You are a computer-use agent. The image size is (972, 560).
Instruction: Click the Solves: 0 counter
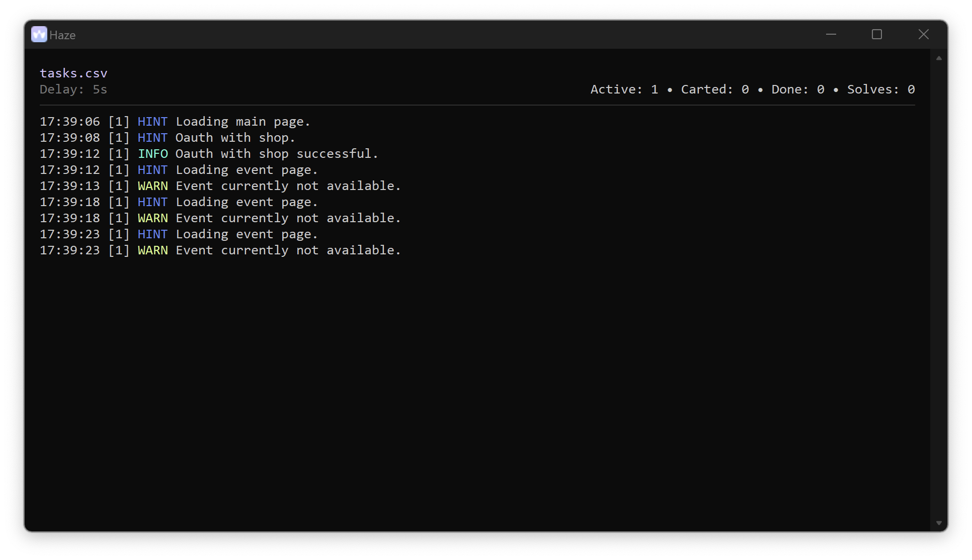pyautogui.click(x=881, y=89)
